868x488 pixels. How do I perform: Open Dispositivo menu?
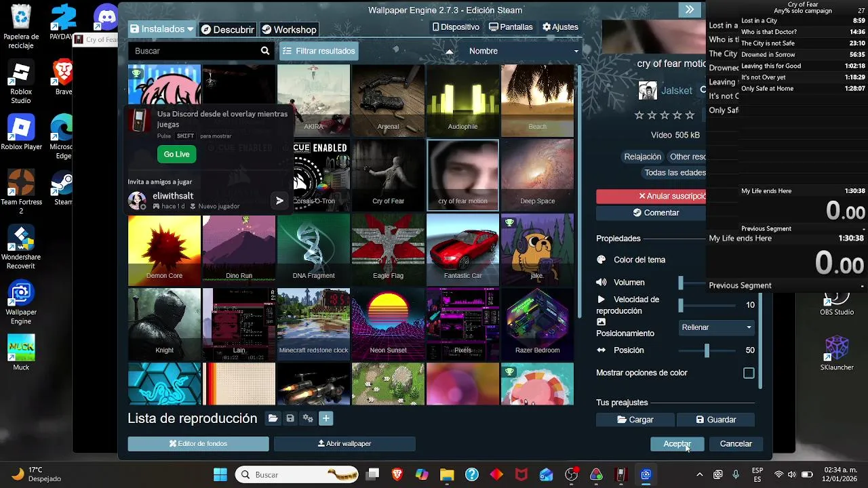click(x=456, y=27)
